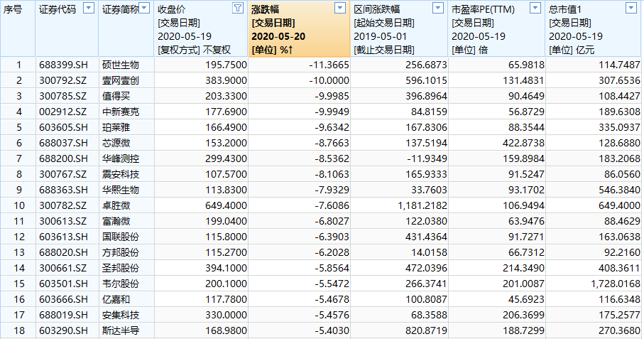This screenshot has width=644, height=339.
Task: Expand the 证券简称 column dropdown arrow
Action: 144,9
